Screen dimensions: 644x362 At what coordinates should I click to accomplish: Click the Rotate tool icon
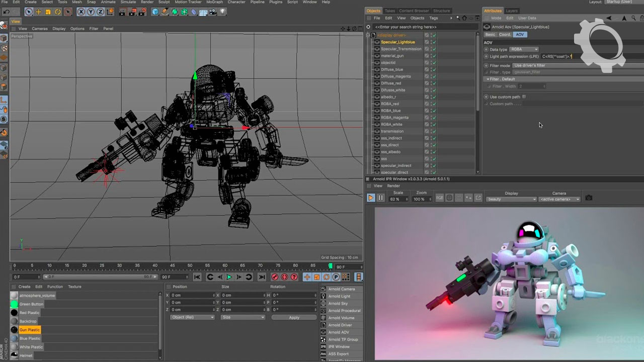[x=58, y=12]
